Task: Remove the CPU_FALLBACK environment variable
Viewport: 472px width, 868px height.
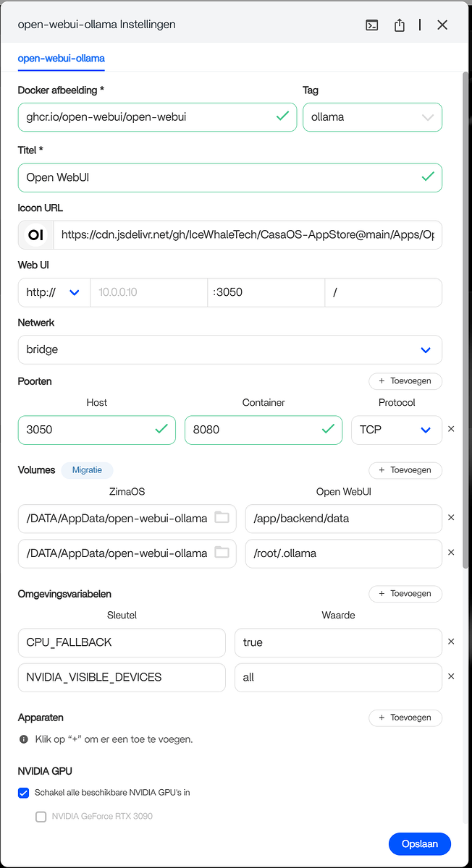Action: click(x=451, y=642)
